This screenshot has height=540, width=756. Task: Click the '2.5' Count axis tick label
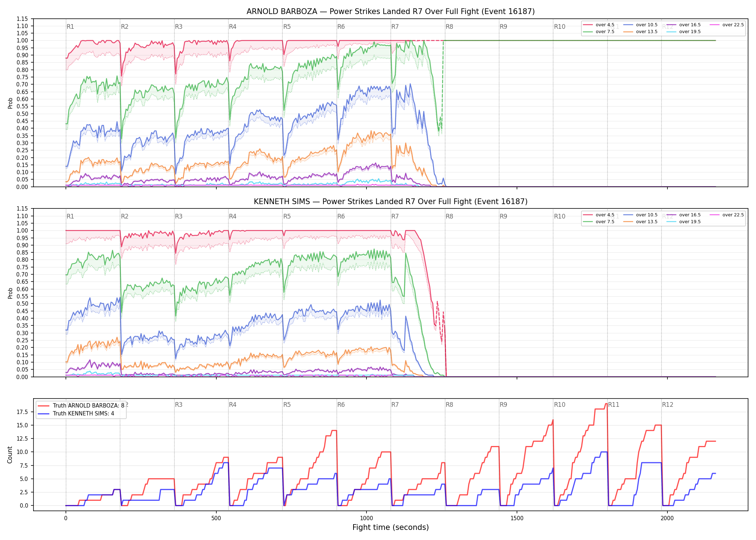[24, 492]
